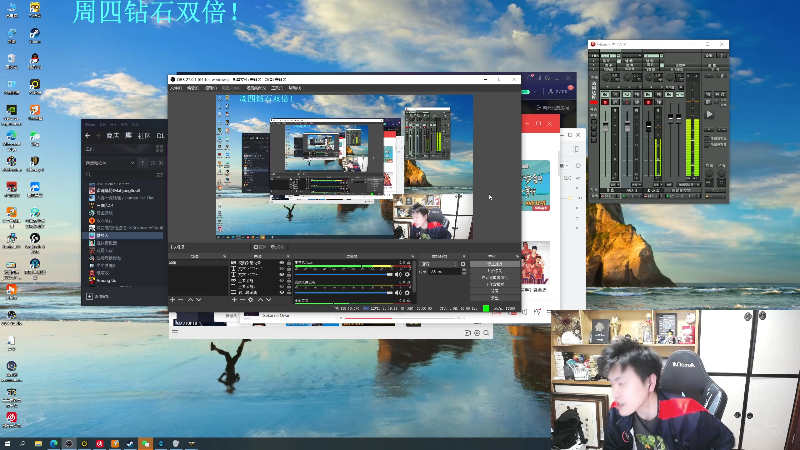Open the Edit menu in OBS
Screen dimensions: 800x450
[x=192, y=88]
